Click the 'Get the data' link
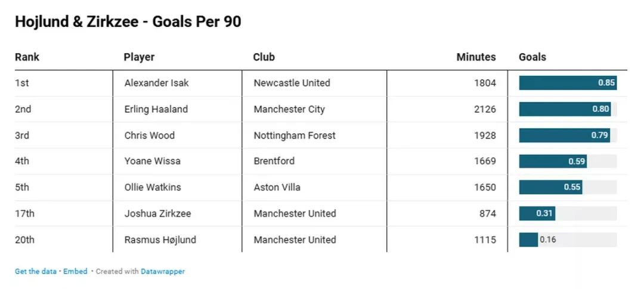 point(35,272)
